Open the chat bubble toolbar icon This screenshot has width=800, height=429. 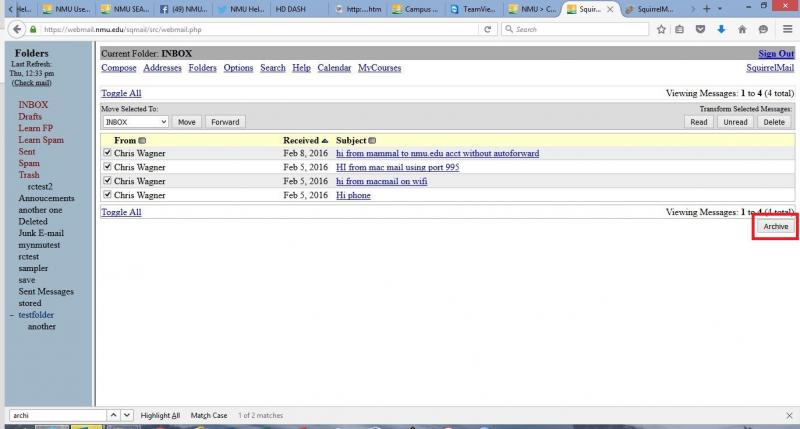(763, 30)
